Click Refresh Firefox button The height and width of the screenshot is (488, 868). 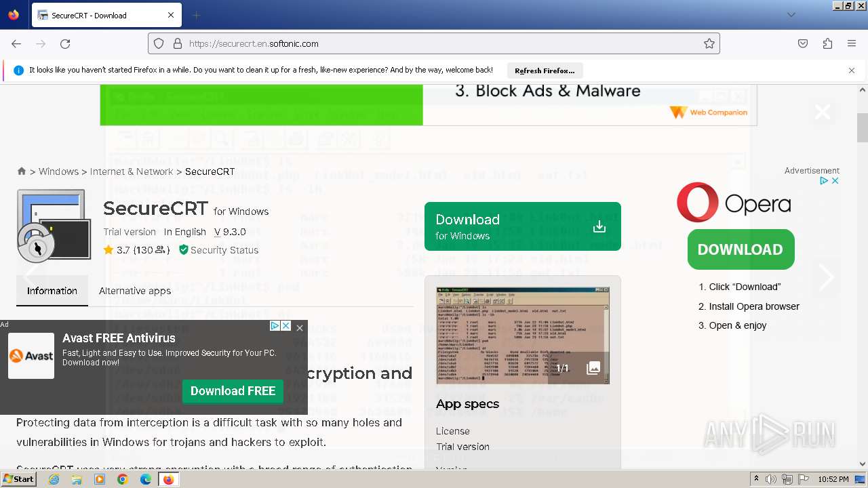pyautogui.click(x=545, y=70)
